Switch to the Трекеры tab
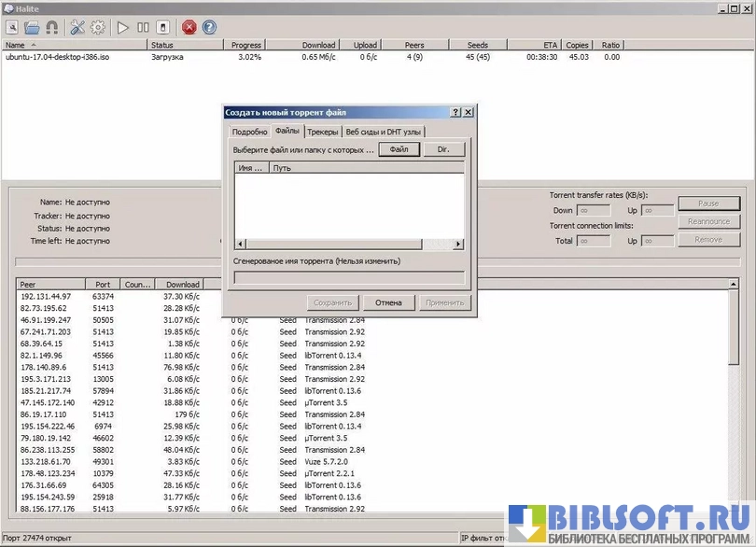The width and height of the screenshot is (756, 547). click(x=322, y=133)
